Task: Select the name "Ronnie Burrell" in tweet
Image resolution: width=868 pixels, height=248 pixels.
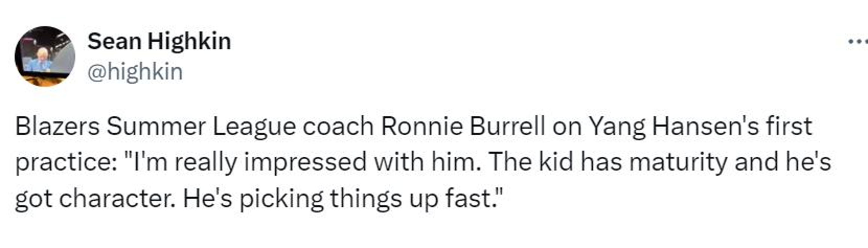Action: [463, 126]
